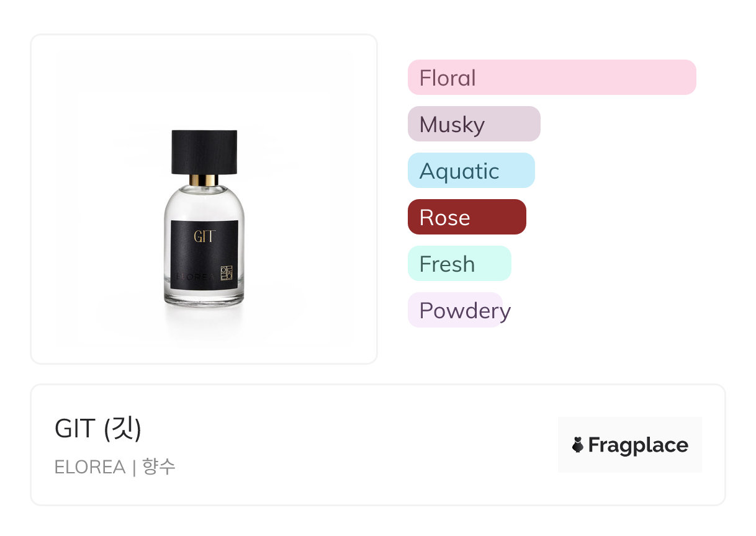Select the Aquatic accord bar

[x=470, y=171]
